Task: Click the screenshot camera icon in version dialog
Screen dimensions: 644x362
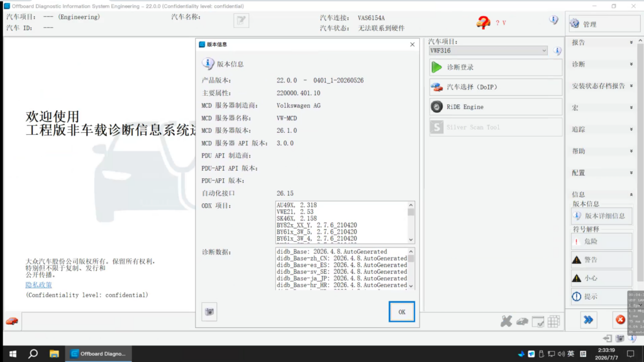Action: [209, 312]
